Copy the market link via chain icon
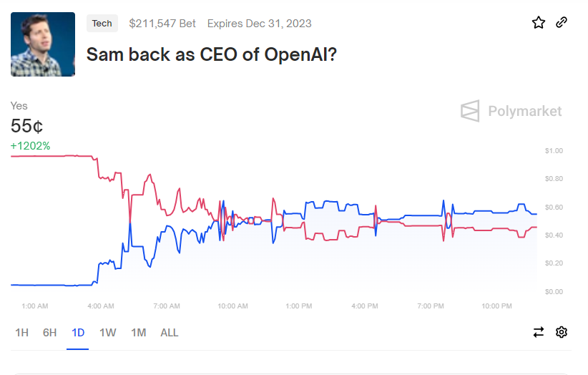 562,23
